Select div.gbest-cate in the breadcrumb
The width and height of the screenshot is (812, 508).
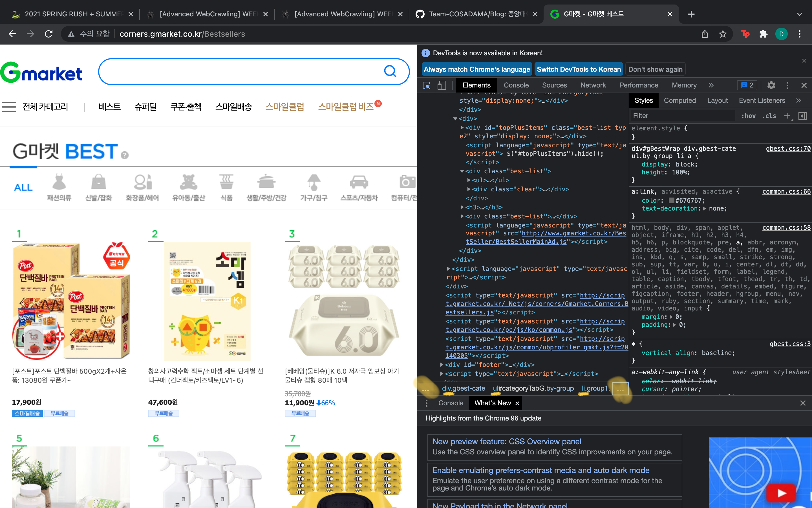pos(464,388)
